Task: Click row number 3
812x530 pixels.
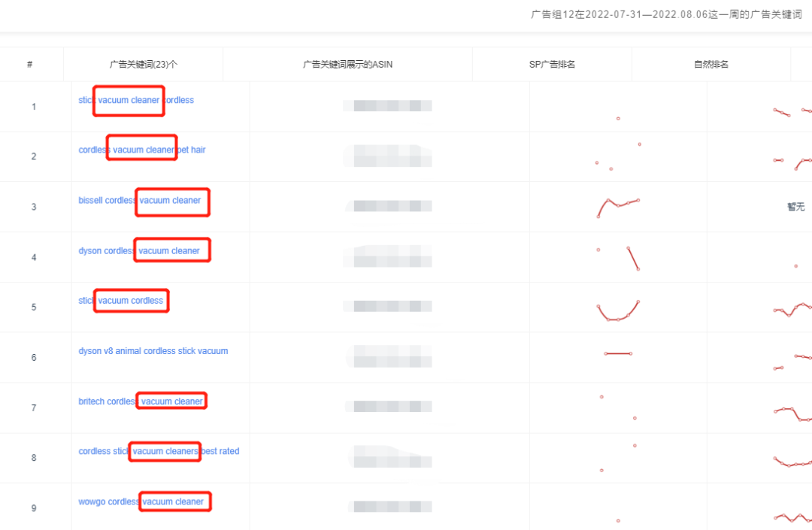Action: 34,207
